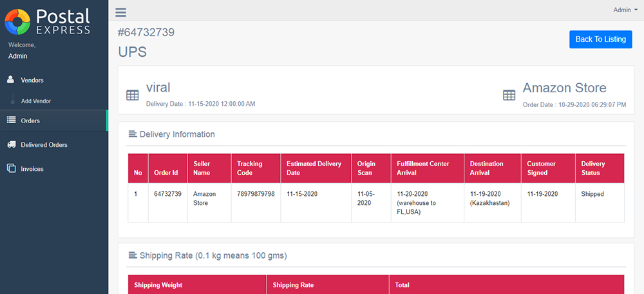Click Shipping Rate heading icon
The image size is (644, 294).
coord(132,255)
